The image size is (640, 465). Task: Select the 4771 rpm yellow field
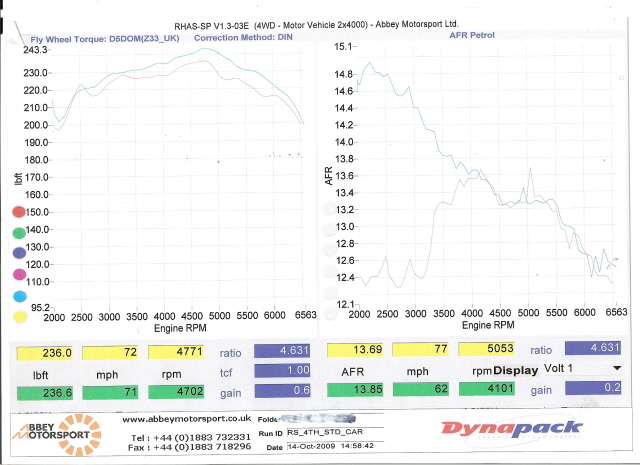pyautogui.click(x=176, y=352)
